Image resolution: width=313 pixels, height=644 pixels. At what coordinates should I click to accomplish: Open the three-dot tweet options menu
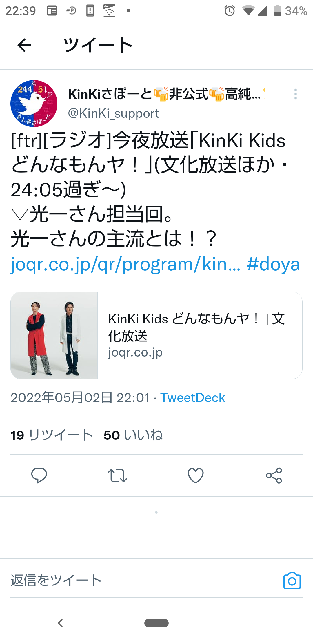click(x=295, y=94)
